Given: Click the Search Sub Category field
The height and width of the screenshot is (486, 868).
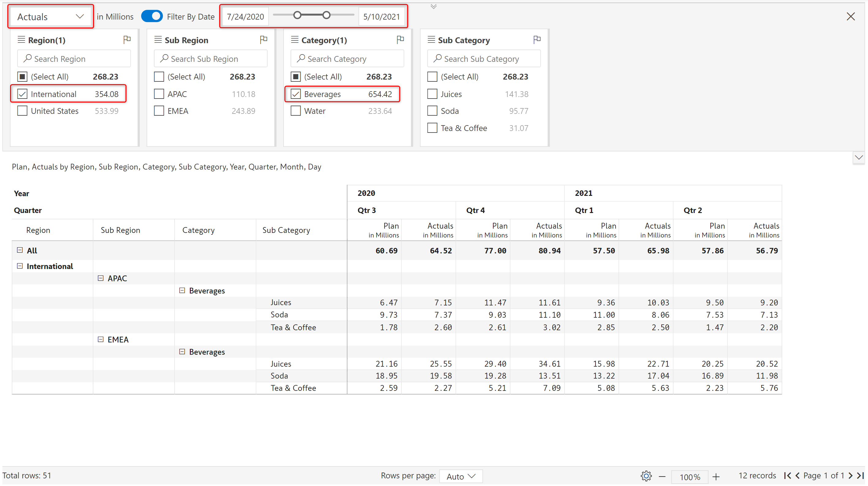Looking at the screenshot, I should pos(484,59).
